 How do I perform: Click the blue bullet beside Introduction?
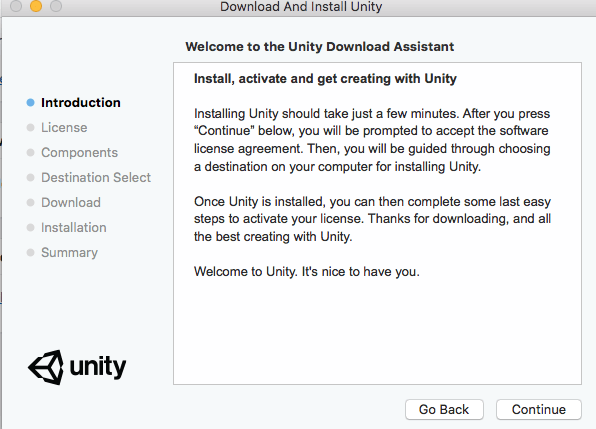pyautogui.click(x=30, y=103)
